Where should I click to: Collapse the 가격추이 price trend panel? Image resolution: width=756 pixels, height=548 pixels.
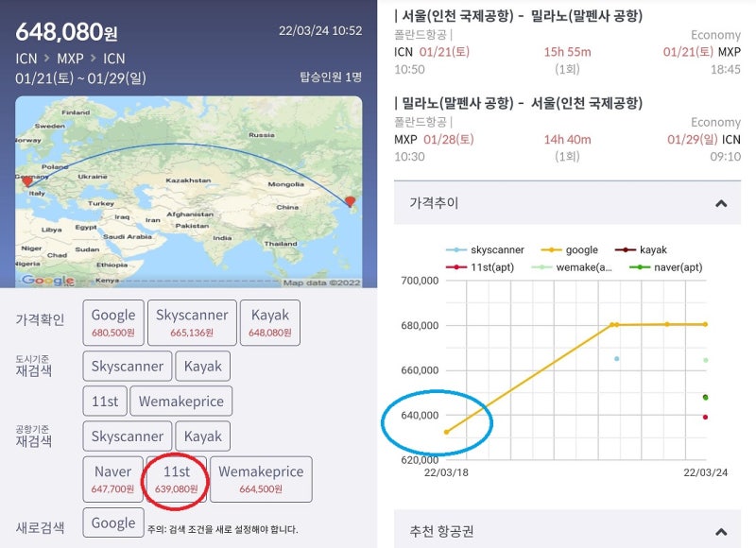(x=721, y=202)
